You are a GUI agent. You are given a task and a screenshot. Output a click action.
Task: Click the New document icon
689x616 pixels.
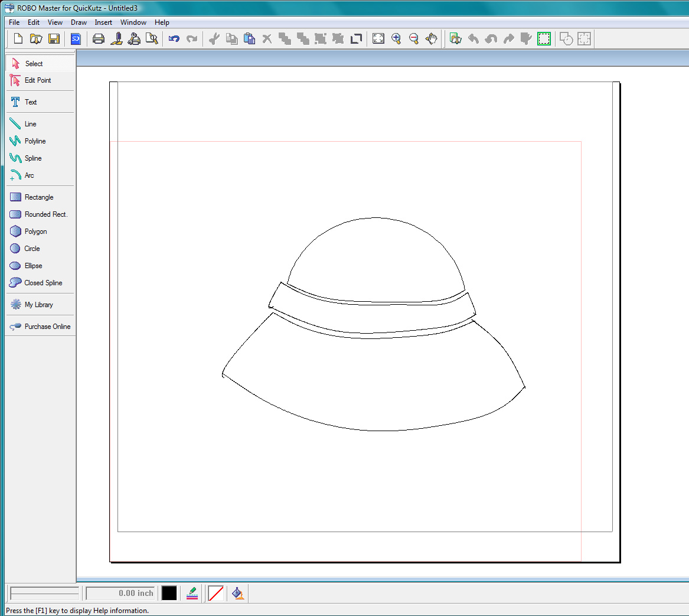pyautogui.click(x=18, y=39)
